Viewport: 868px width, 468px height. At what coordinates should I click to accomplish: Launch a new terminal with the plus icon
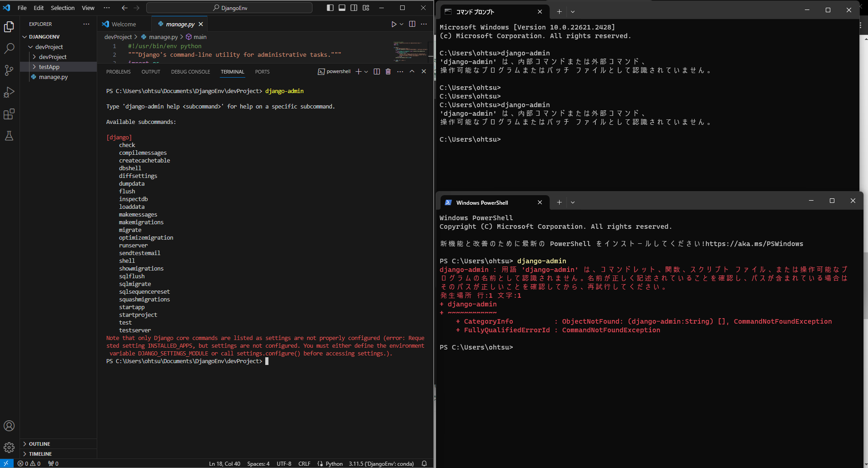358,71
